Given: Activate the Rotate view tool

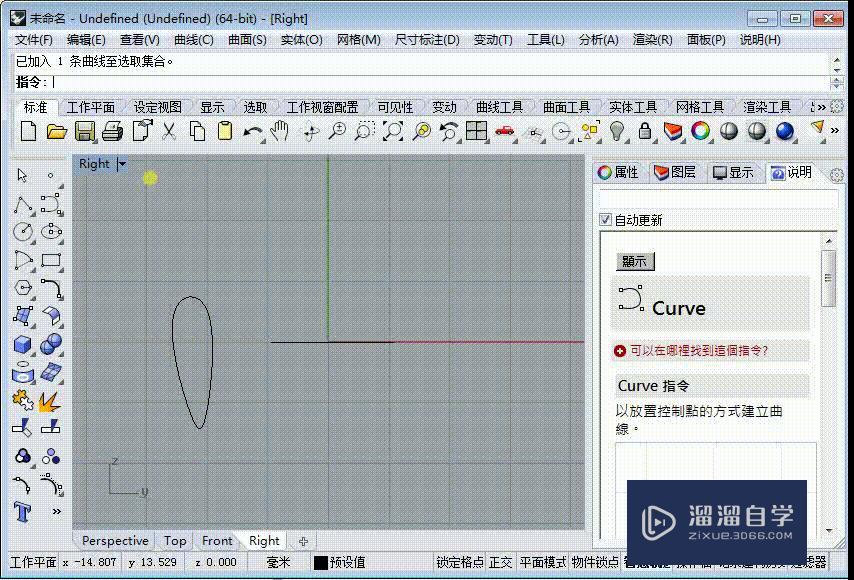Looking at the screenshot, I should pos(310,132).
